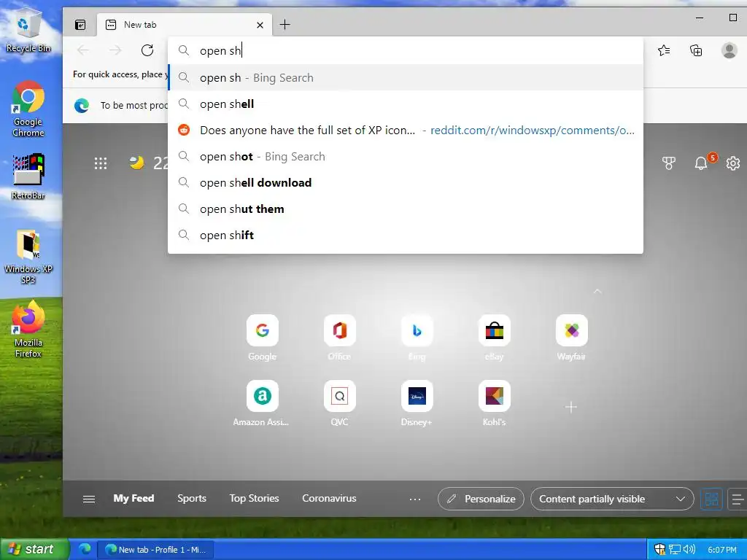Open the app launcher grid icon

pyautogui.click(x=101, y=163)
